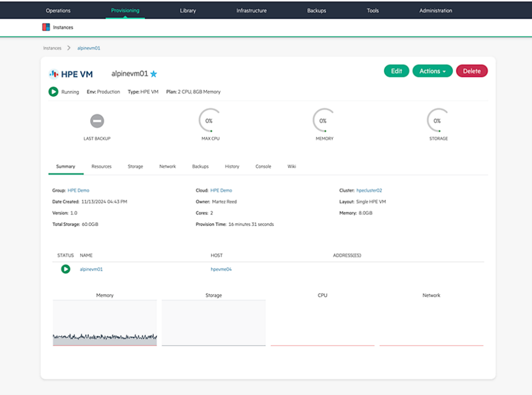The image size is (532, 395).
Task: Click the Plan 2 CPU, 8GB Memory text
Action: point(194,92)
